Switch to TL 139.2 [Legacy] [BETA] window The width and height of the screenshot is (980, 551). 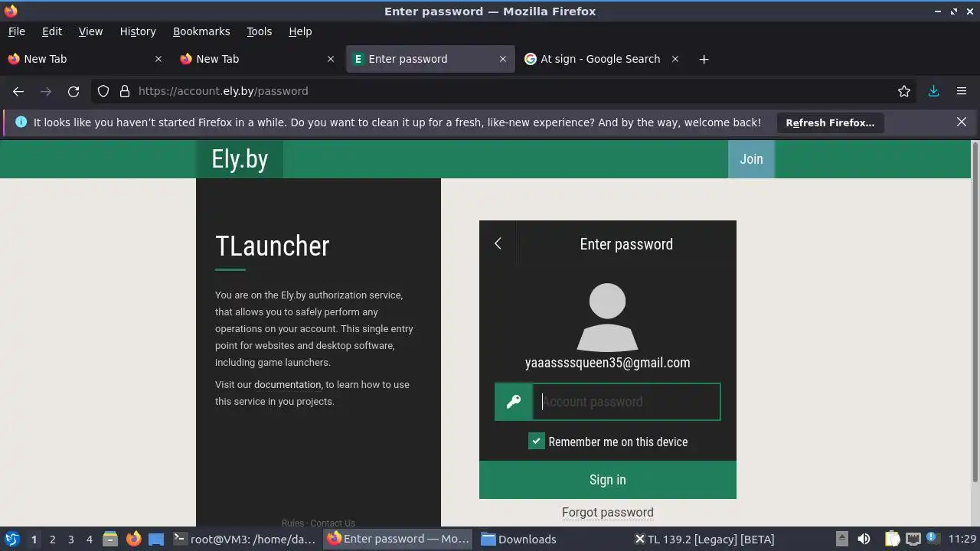(704, 539)
